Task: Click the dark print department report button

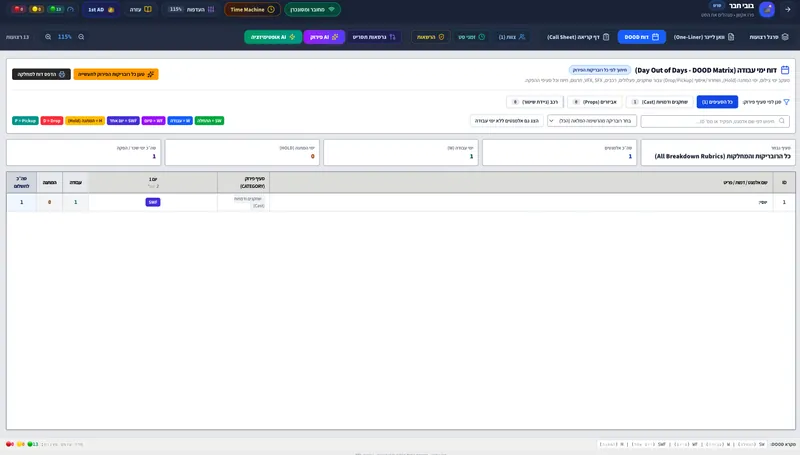Action: click(41, 74)
